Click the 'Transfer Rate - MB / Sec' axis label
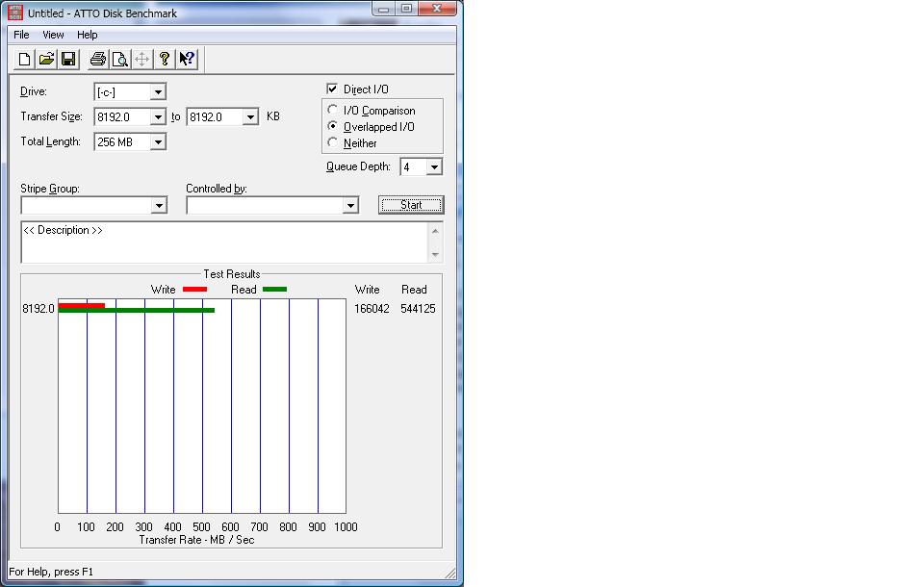Image resolution: width=924 pixels, height=587 pixels. click(x=196, y=540)
